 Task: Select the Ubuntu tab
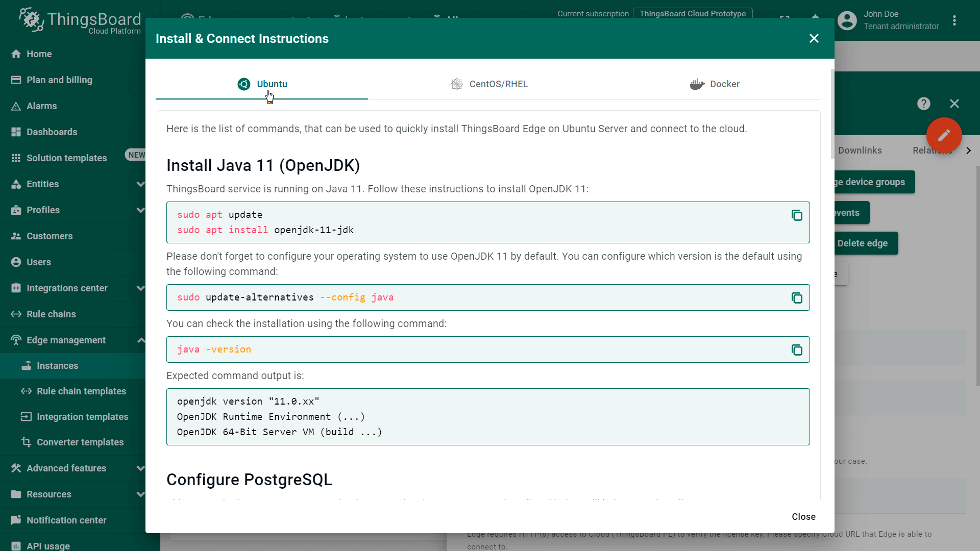pyautogui.click(x=262, y=84)
